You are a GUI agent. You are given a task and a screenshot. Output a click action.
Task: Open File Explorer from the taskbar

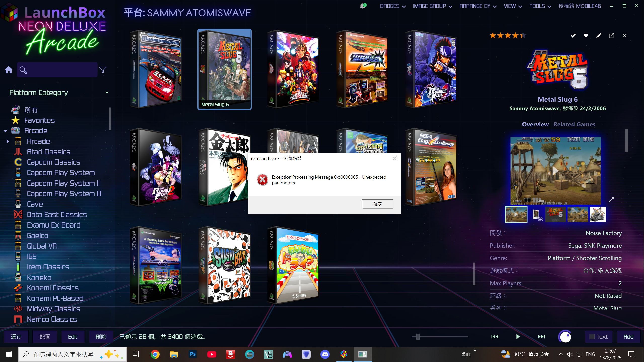174,354
